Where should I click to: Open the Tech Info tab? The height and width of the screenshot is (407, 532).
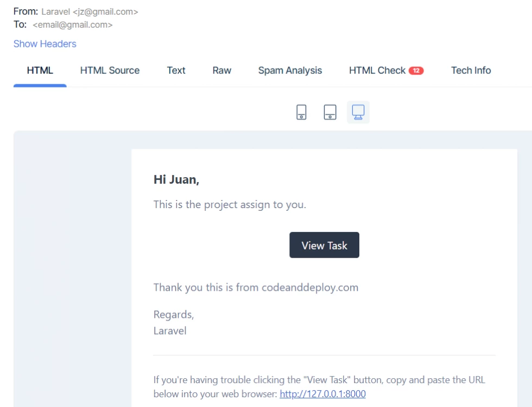(x=470, y=70)
